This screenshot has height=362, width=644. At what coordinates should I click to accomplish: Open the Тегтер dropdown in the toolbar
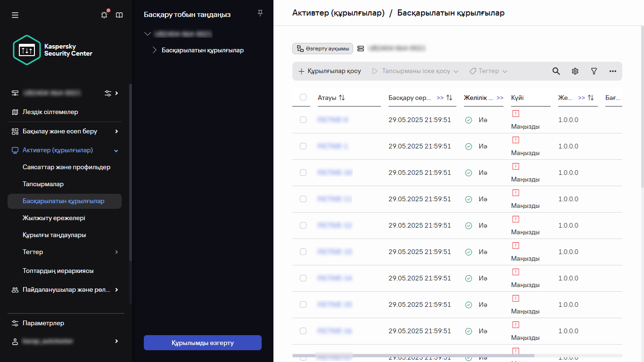(488, 71)
